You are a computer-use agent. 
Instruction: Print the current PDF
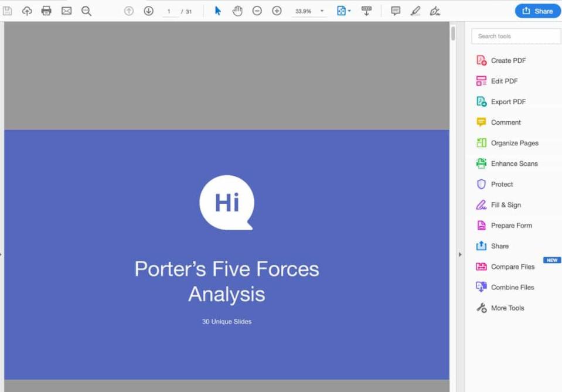(46, 10)
